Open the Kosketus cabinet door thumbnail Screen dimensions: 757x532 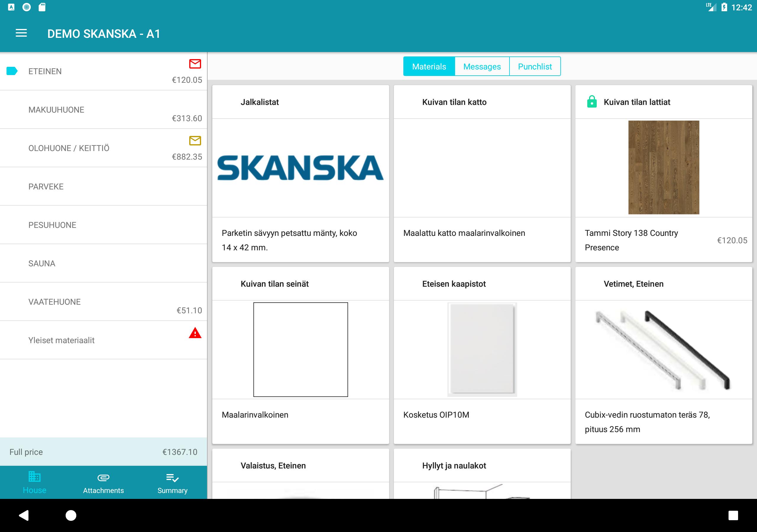pyautogui.click(x=482, y=349)
